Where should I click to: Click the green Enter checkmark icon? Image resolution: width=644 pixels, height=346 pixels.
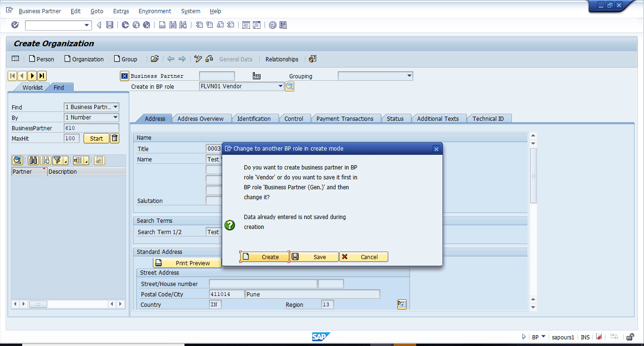click(15, 25)
